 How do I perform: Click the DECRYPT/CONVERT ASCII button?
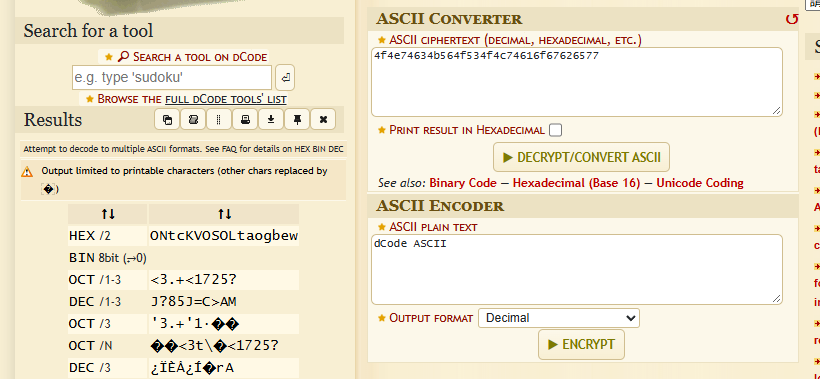581,157
